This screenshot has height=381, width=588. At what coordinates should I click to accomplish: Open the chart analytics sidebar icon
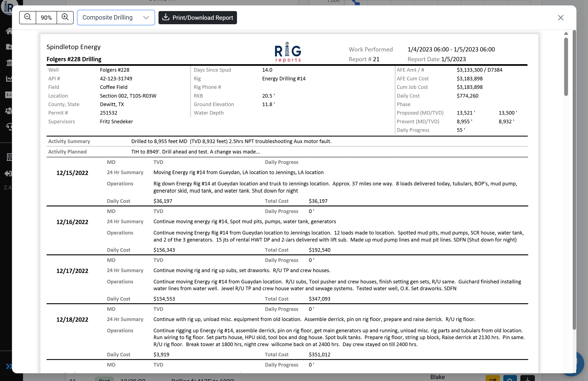tap(9, 79)
